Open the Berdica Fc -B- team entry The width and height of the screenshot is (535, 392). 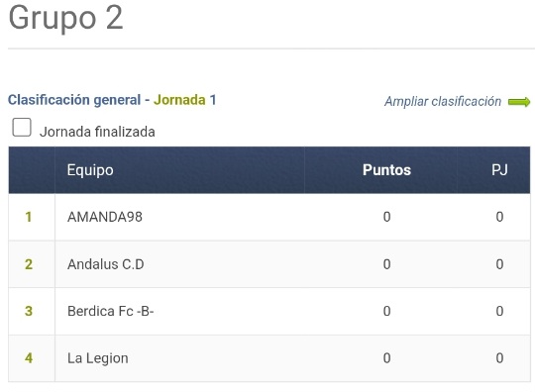111,311
